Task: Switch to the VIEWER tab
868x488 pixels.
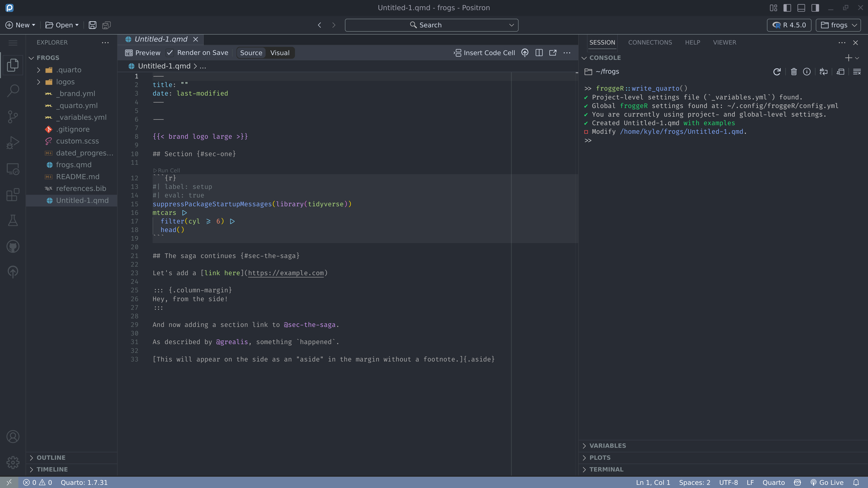Action: pos(724,42)
